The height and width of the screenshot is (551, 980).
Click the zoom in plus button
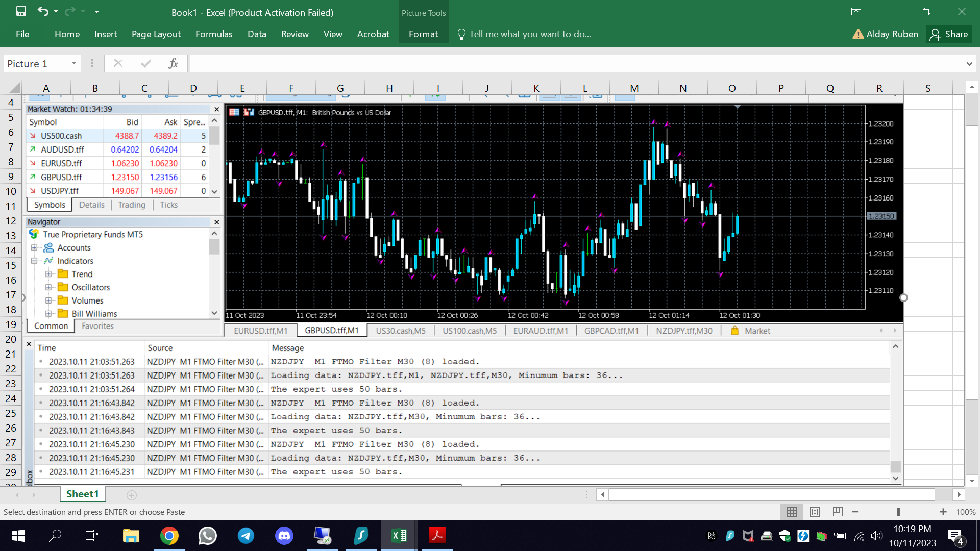943,512
